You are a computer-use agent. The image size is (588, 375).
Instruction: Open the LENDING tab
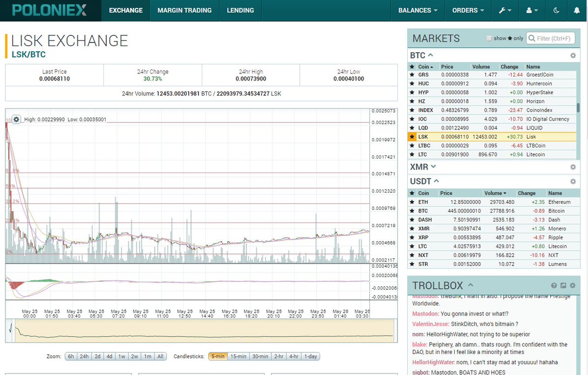click(x=240, y=10)
